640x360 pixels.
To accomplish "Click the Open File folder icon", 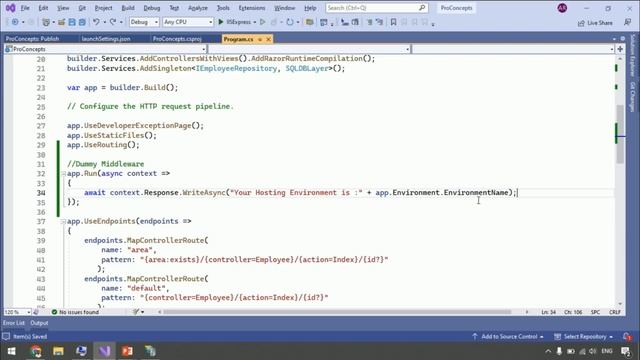I will 62,22.
